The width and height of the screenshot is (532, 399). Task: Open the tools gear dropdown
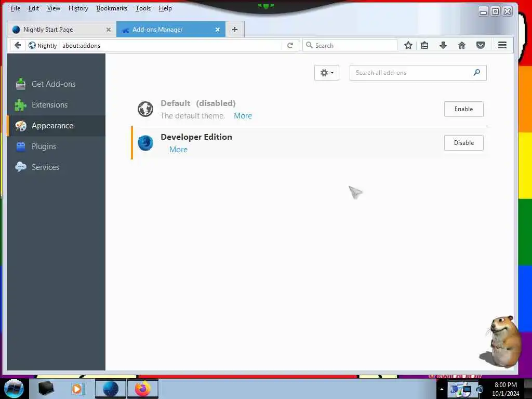327,73
